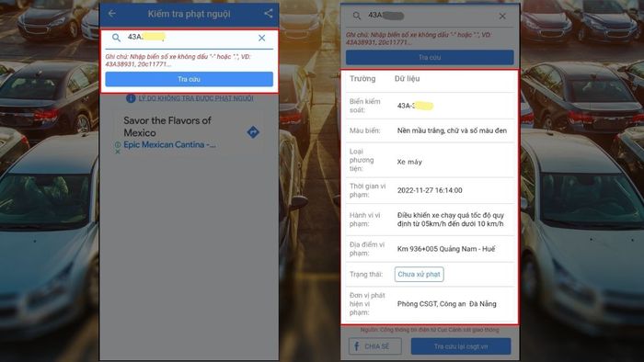
Task: Select the 'Kiểm tra phạt nguội' header title
Action: pos(189,14)
